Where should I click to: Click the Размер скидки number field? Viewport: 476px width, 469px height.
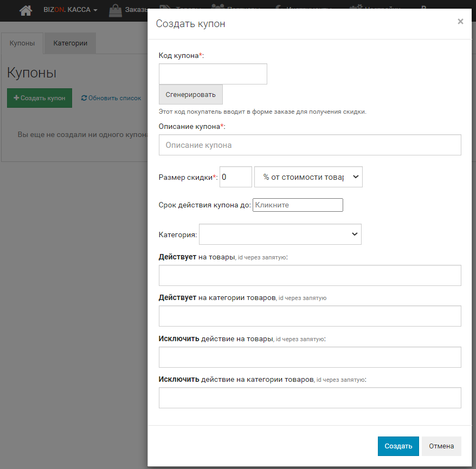click(235, 177)
